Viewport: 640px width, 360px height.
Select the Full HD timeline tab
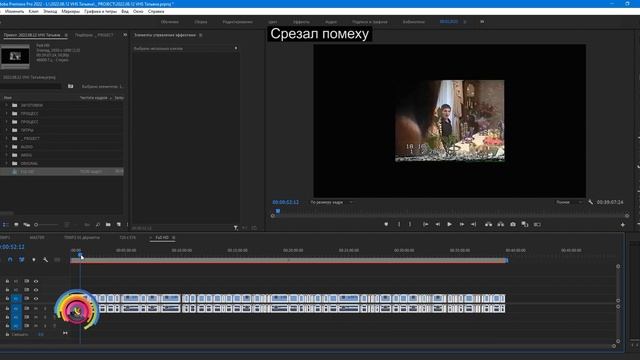[162, 238]
